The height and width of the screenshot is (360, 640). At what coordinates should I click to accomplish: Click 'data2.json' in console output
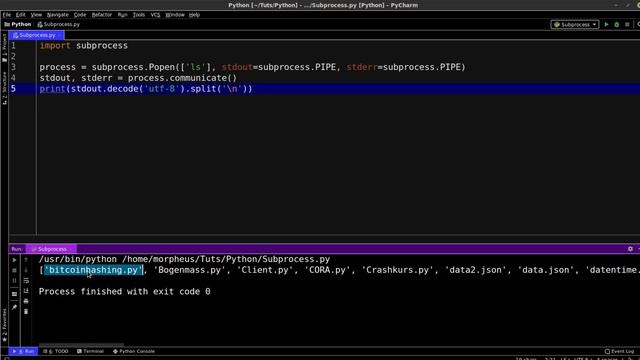point(476,270)
